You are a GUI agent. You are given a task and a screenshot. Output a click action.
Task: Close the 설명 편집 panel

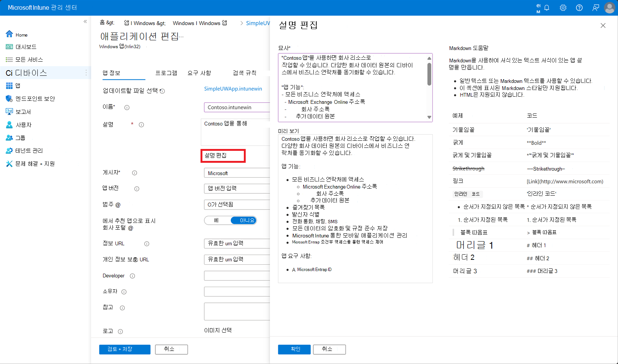tap(603, 25)
